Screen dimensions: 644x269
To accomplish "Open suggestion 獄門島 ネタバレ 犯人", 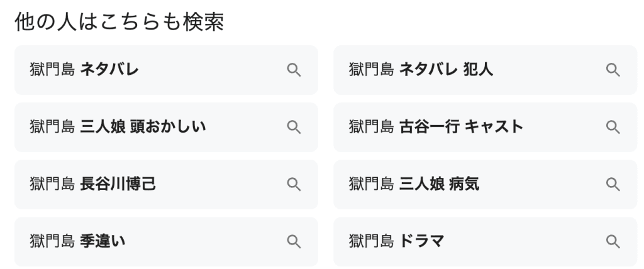I will [421, 70].
